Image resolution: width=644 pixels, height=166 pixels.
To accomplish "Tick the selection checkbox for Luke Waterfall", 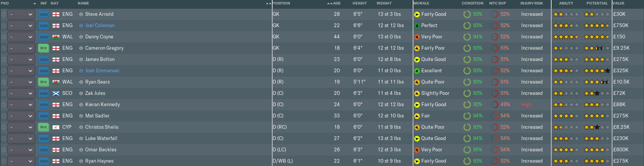I will (x=3, y=139).
